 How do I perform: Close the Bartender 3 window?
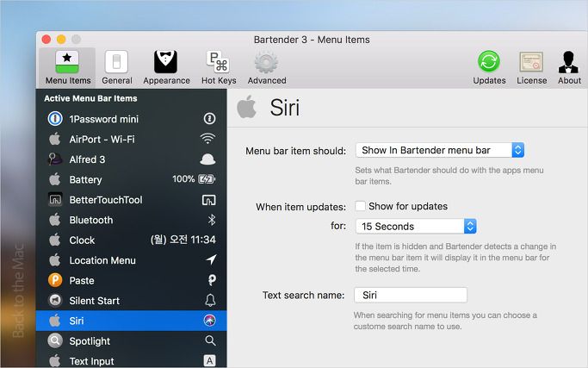(x=46, y=40)
